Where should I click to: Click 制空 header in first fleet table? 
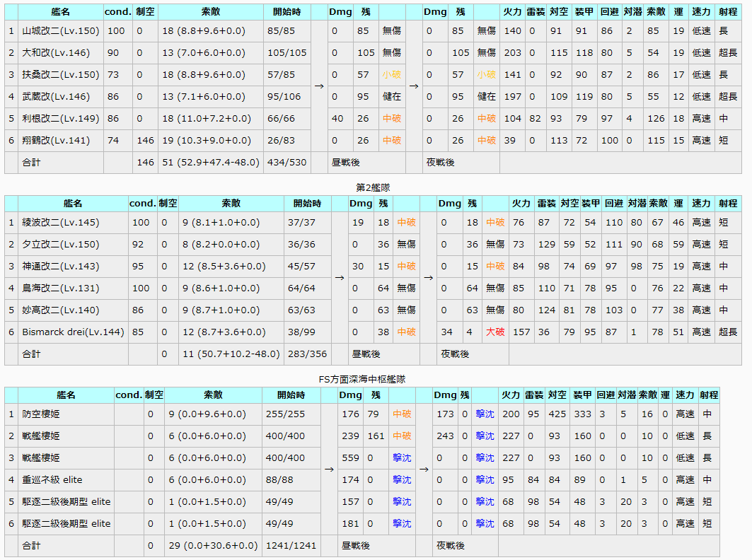click(145, 11)
